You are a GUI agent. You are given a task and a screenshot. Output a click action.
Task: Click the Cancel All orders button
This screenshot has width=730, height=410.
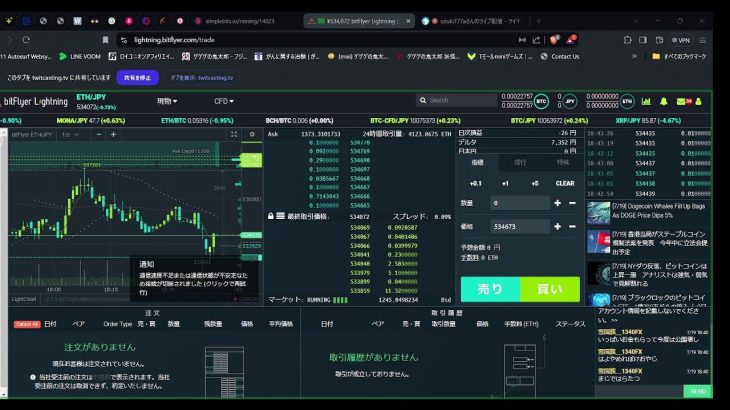27,324
